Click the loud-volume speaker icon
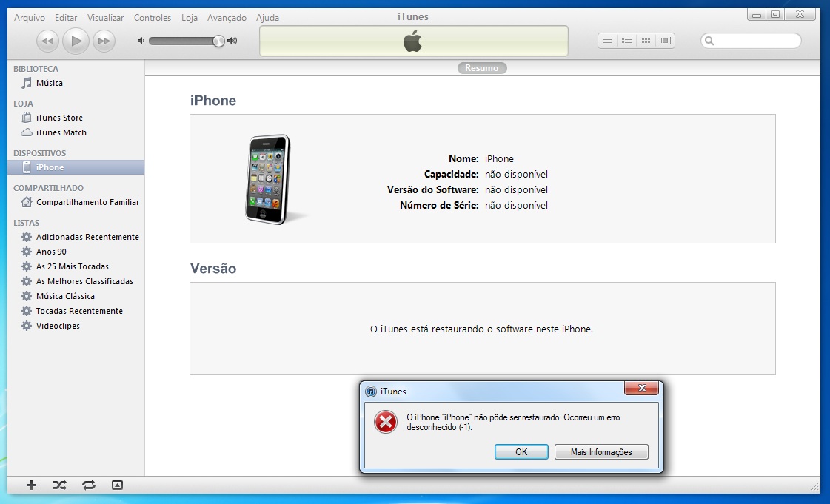This screenshot has width=830, height=504. pos(232,41)
